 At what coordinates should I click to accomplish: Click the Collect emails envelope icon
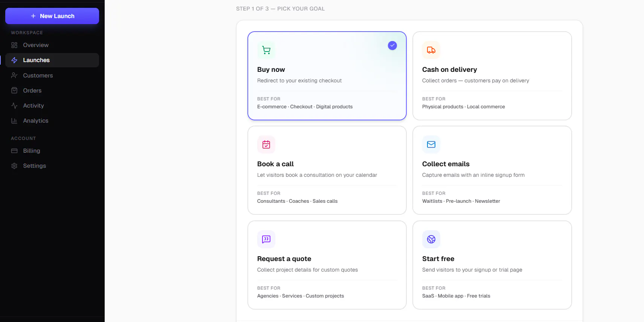[431, 144]
